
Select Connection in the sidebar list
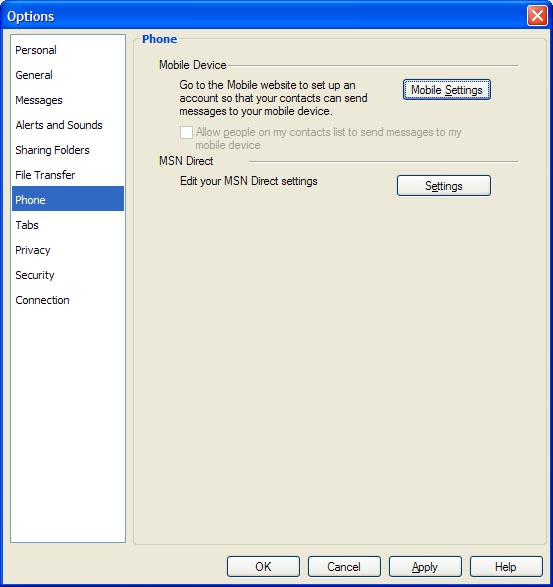[68, 300]
